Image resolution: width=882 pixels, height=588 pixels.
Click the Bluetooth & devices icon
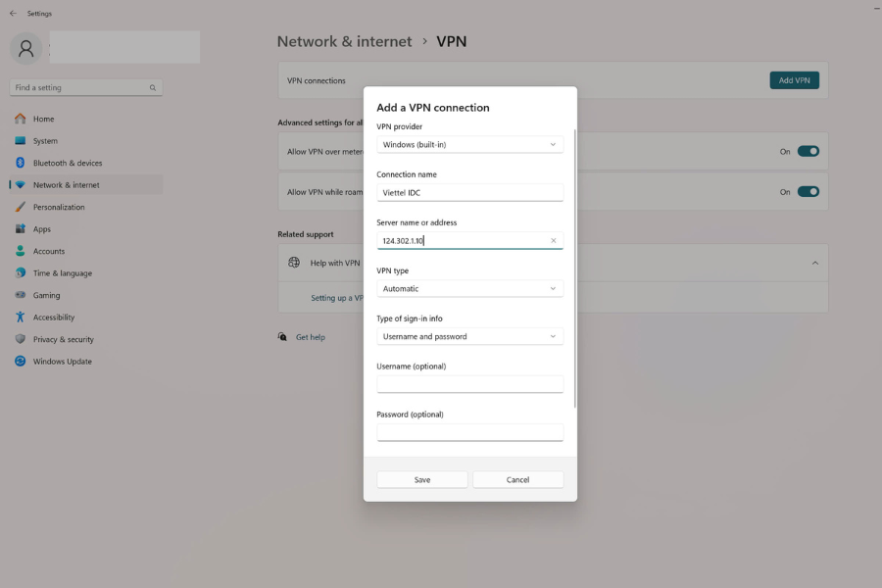coord(20,163)
